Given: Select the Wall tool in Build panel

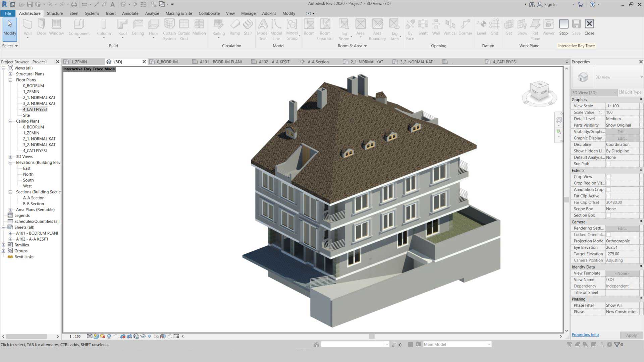Looking at the screenshot, I should coord(28,24).
